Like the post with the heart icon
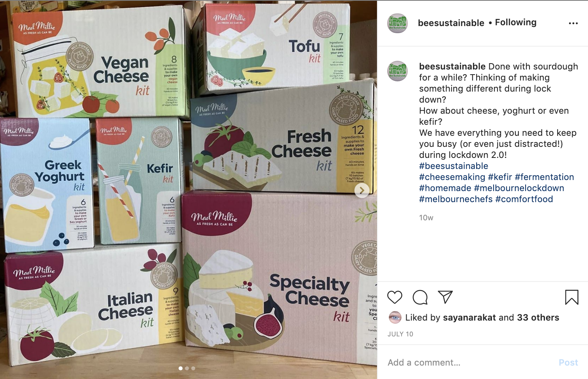Viewport: 588px width, 379px height. (394, 297)
